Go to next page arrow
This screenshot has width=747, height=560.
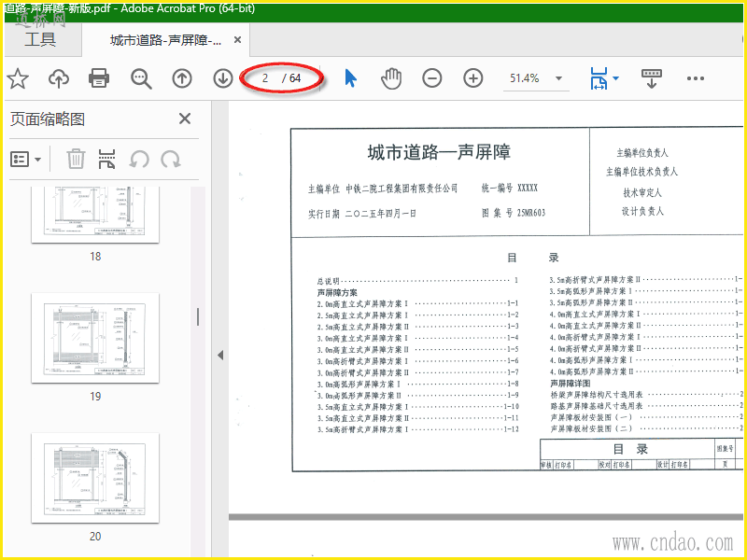[222, 78]
